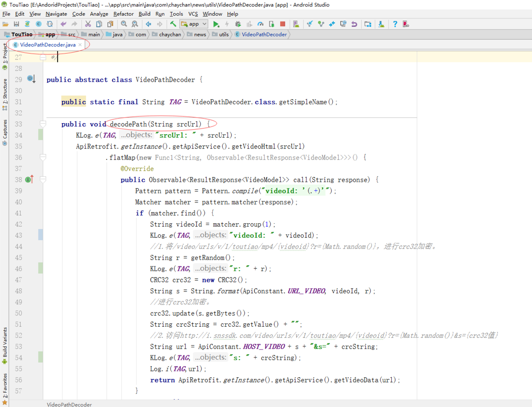This screenshot has width=532, height=407.
Task: Open the app run configuration dropdown
Action: click(x=194, y=24)
